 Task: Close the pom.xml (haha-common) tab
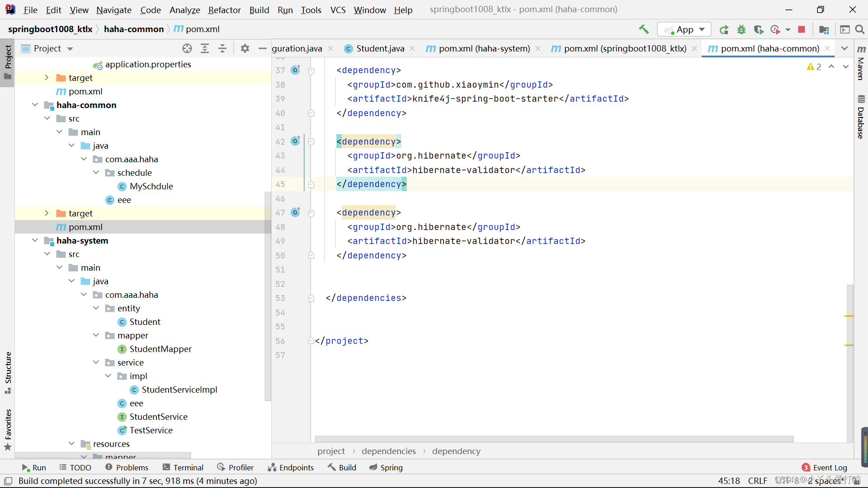(x=827, y=48)
